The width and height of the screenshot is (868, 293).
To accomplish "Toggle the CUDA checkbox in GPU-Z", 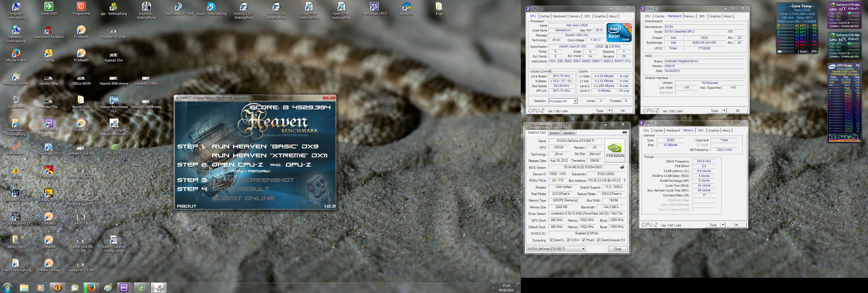I will [569, 240].
